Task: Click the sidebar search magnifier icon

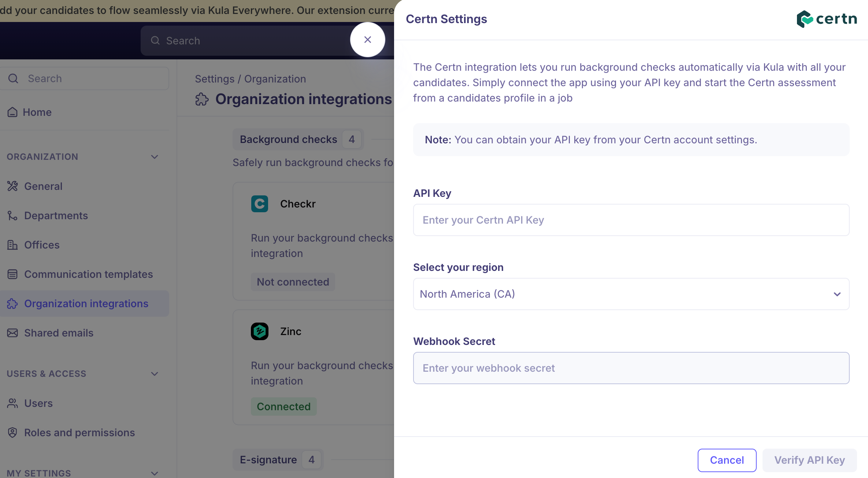Action: (x=13, y=78)
